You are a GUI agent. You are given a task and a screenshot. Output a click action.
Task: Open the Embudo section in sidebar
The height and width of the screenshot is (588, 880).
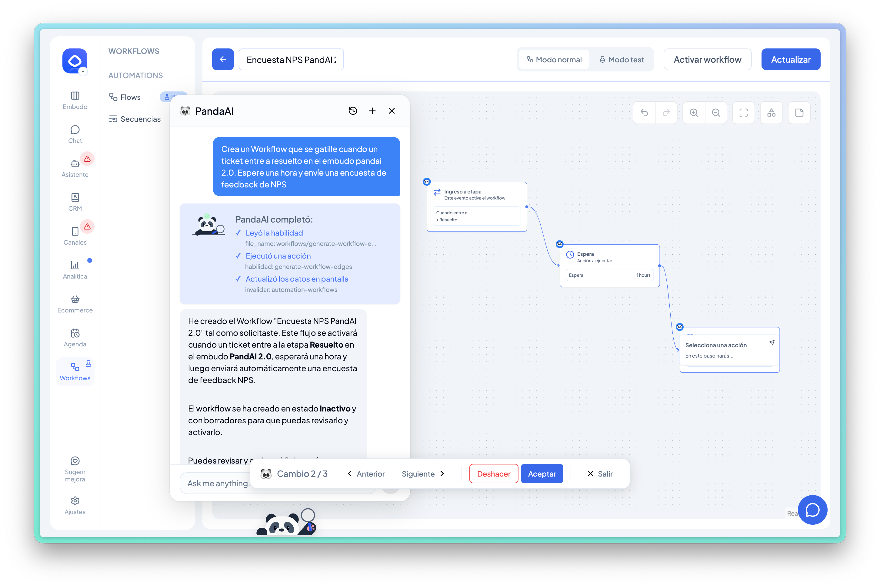(x=75, y=100)
